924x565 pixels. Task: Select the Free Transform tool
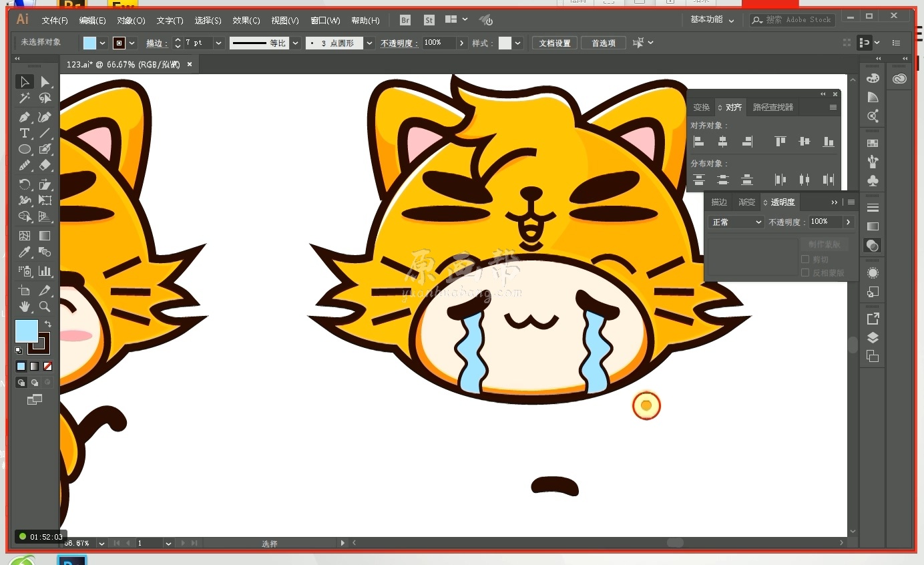point(45,200)
